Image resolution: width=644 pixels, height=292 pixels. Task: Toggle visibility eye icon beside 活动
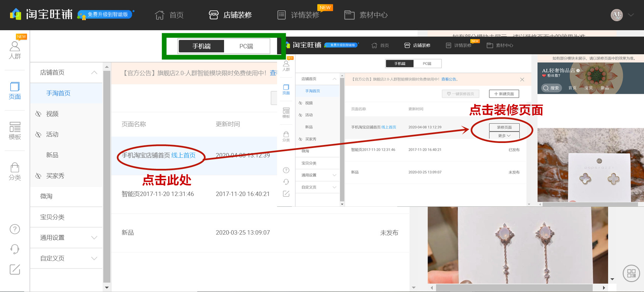tap(38, 135)
